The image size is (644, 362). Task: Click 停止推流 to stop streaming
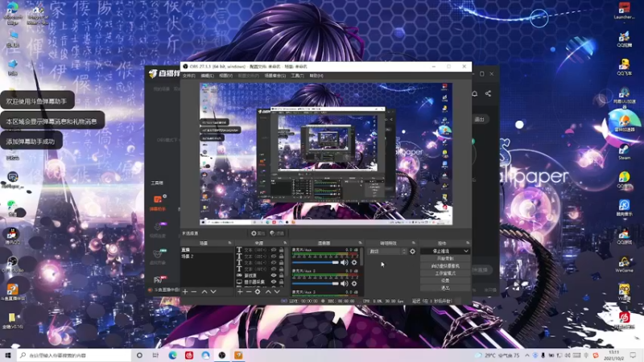pyautogui.click(x=441, y=251)
